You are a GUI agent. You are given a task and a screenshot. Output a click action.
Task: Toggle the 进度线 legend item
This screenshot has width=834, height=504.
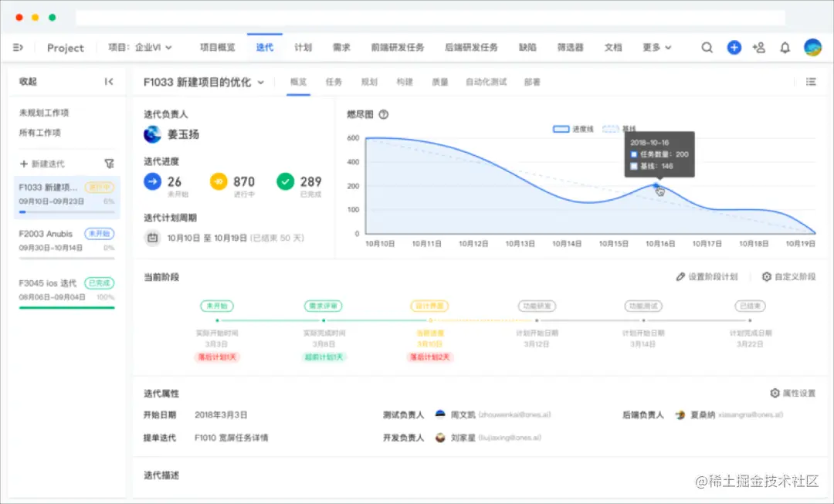click(573, 129)
